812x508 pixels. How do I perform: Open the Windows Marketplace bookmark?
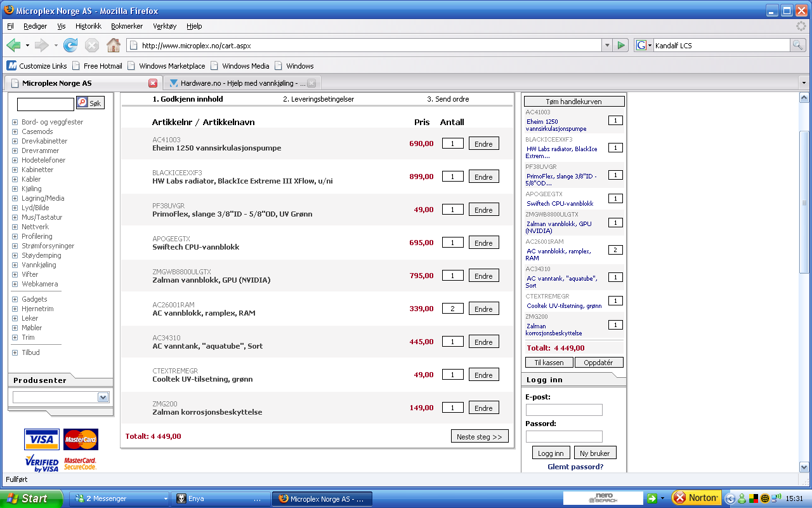[166, 66]
